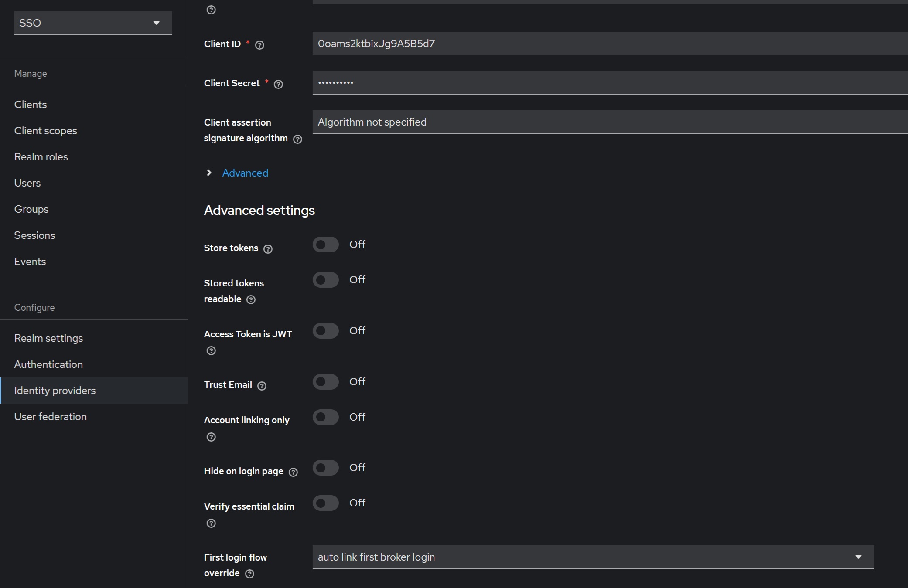Enable the Store tokens switch
The height and width of the screenshot is (588, 908).
pyautogui.click(x=325, y=244)
